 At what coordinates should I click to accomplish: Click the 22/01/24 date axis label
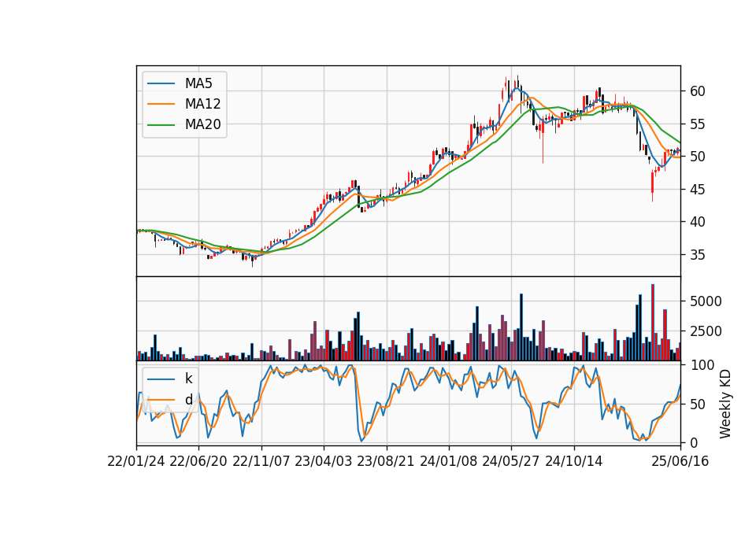[x=136, y=461]
